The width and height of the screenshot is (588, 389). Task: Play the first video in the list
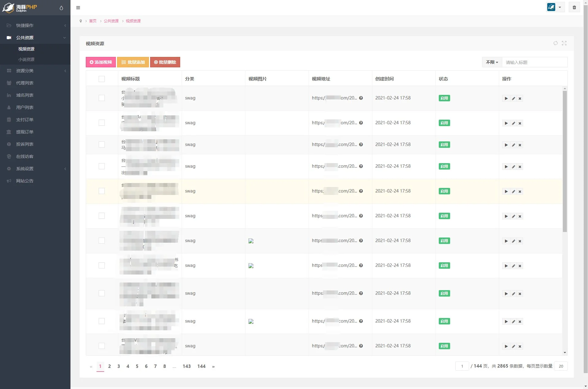[x=506, y=99]
